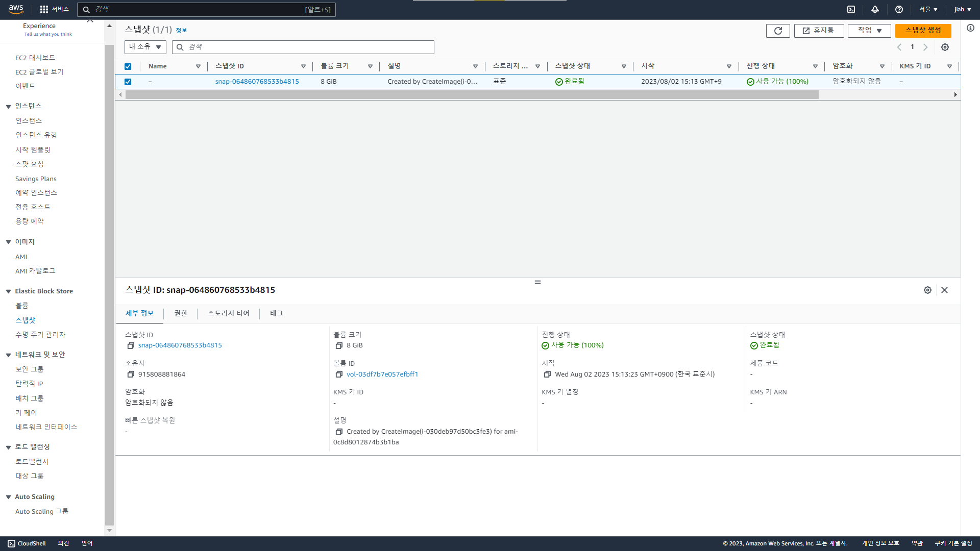Open snap-064860768533b4815 link in table
Image resolution: width=980 pixels, height=551 pixels.
point(257,82)
